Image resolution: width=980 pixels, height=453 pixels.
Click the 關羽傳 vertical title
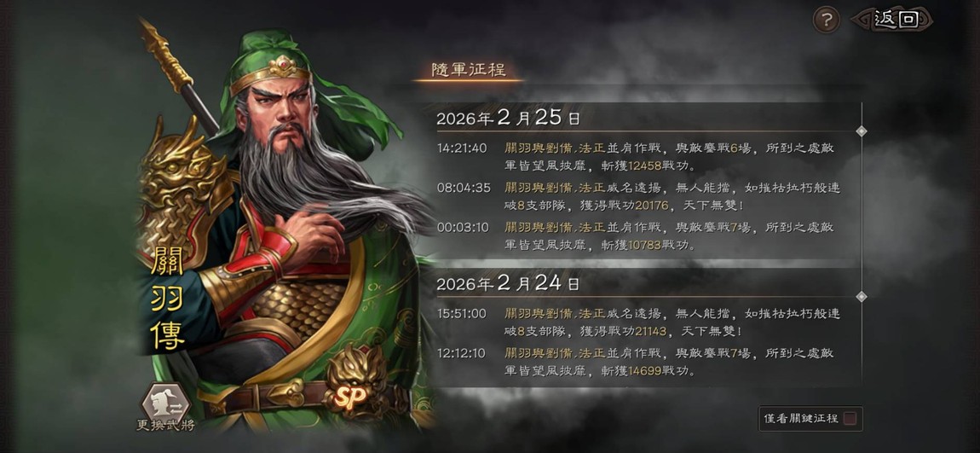(168, 297)
